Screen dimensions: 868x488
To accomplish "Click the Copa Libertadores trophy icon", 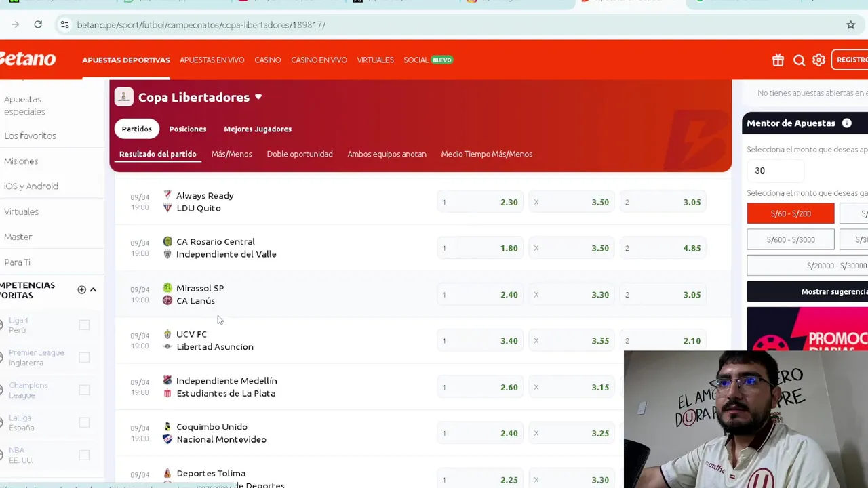I will 123,97.
